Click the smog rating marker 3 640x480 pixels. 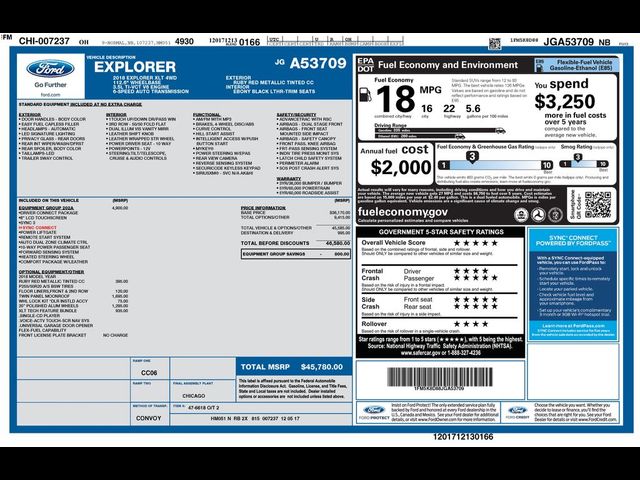click(x=578, y=157)
